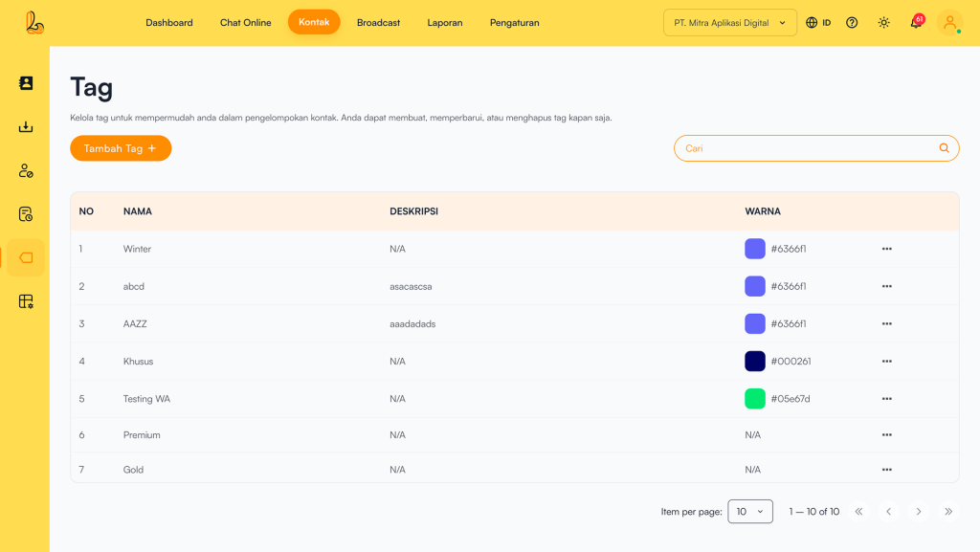Open the custom table settings sidebar icon
980x552 pixels.
(26, 301)
